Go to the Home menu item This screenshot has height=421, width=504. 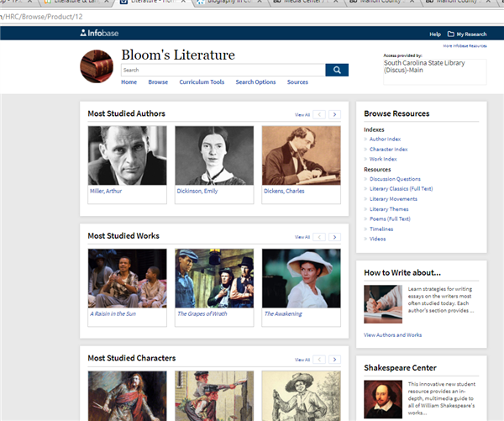click(x=129, y=82)
